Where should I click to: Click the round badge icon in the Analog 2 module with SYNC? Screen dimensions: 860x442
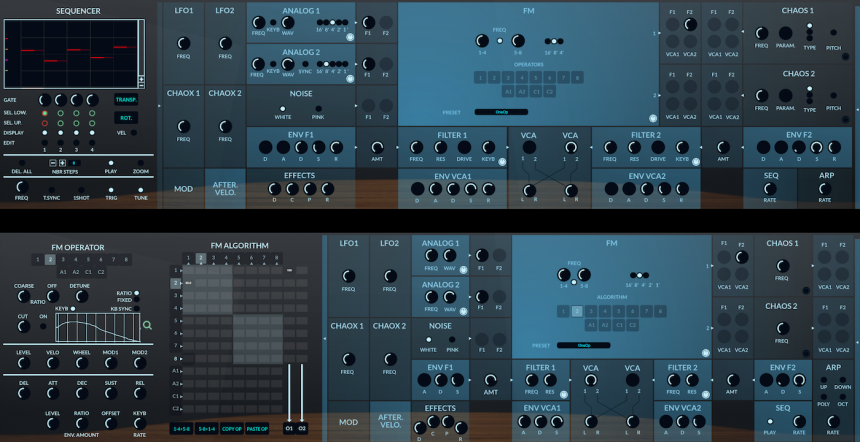tap(350, 78)
